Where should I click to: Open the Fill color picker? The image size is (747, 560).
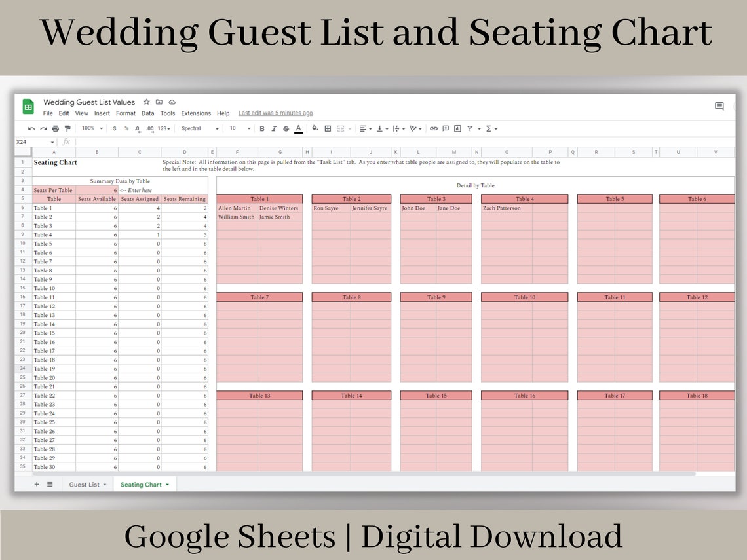(315, 128)
